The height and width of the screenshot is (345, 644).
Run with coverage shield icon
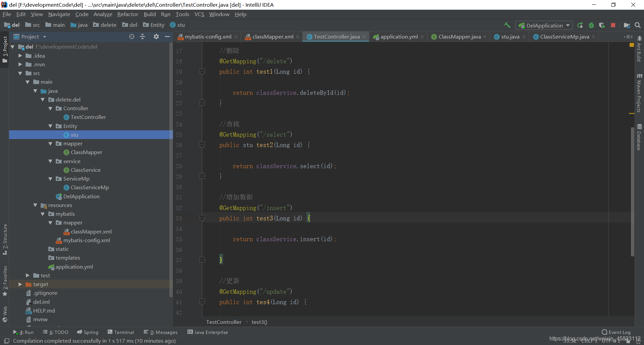pyautogui.click(x=602, y=25)
